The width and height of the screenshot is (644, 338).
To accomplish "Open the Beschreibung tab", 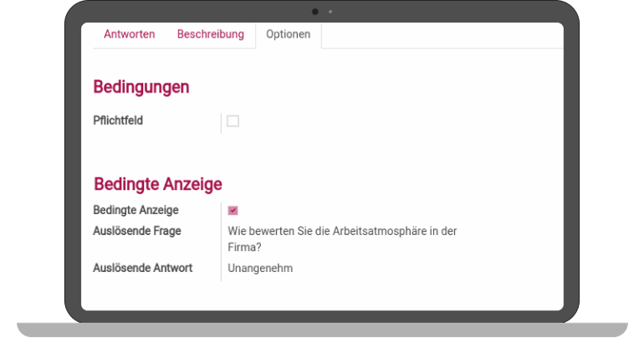I will click(x=210, y=34).
